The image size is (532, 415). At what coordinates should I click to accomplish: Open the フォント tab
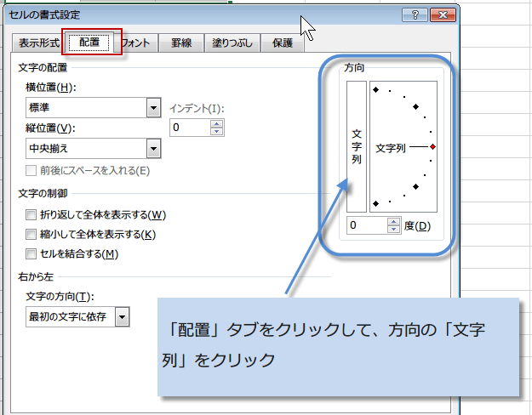(136, 43)
